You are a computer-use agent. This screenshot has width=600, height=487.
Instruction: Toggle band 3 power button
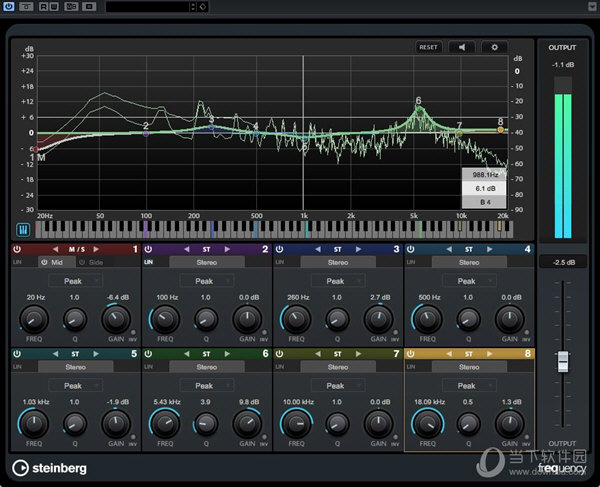279,249
